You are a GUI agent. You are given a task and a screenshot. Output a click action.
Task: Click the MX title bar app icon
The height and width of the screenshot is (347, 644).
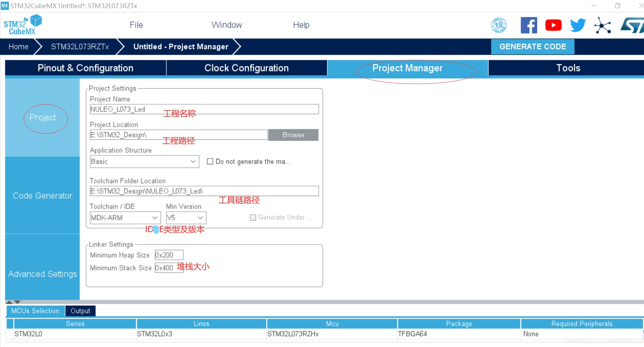5,5
